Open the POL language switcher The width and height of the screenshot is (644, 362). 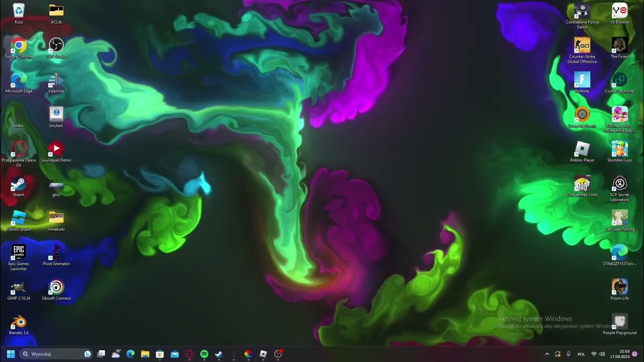(581, 354)
